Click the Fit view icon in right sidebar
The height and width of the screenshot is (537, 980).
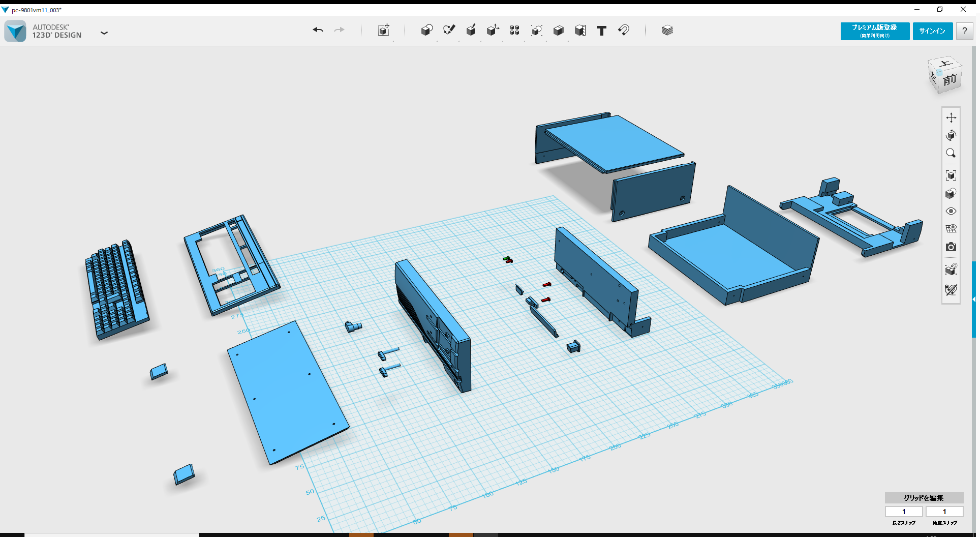[952, 175]
